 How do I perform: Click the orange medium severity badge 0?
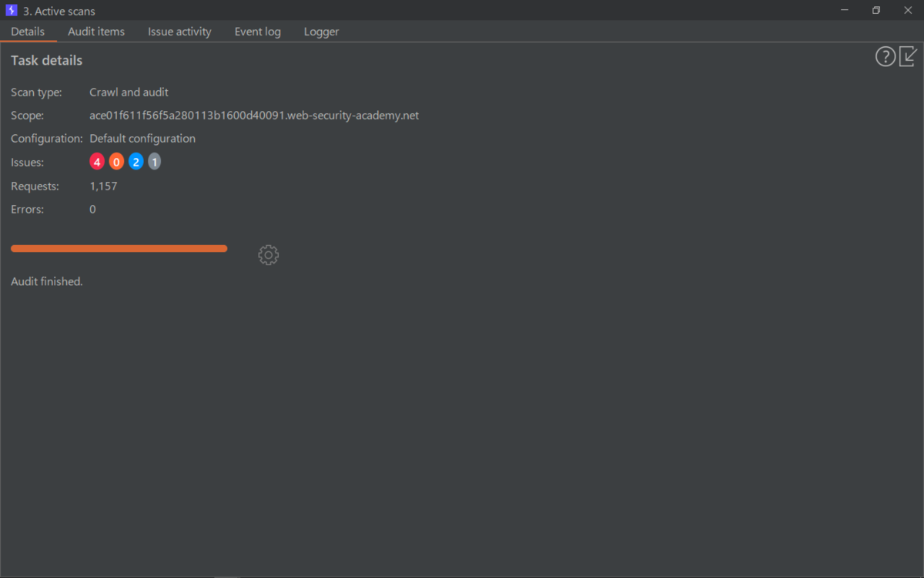116,162
